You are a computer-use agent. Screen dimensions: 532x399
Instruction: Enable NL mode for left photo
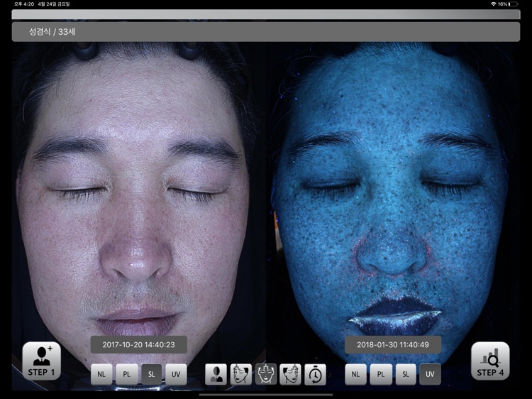coord(101,374)
